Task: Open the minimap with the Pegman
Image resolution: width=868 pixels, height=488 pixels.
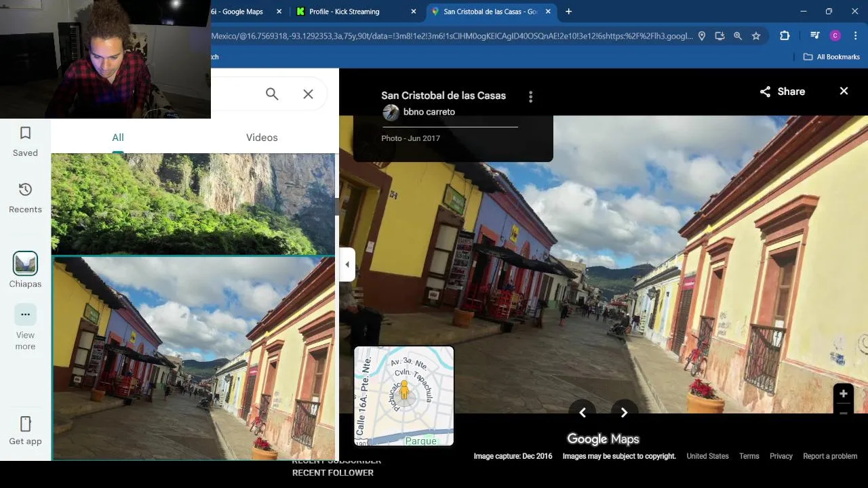Action: tap(404, 396)
